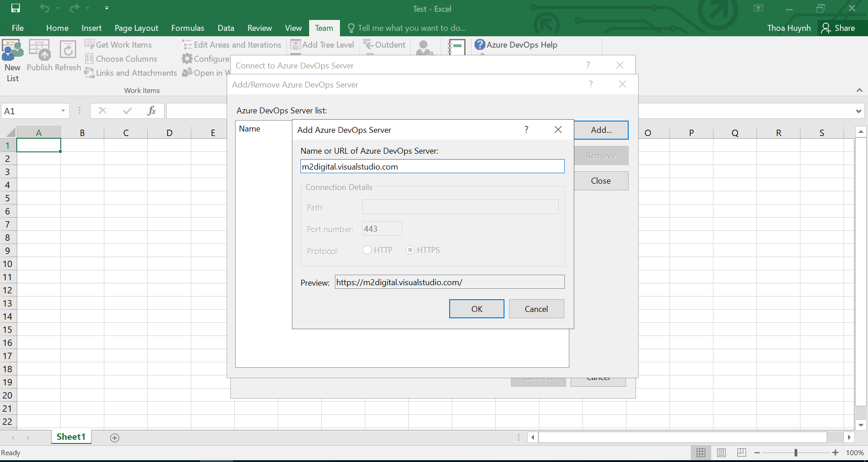
Task: Switch to the Home tab
Action: (x=58, y=28)
